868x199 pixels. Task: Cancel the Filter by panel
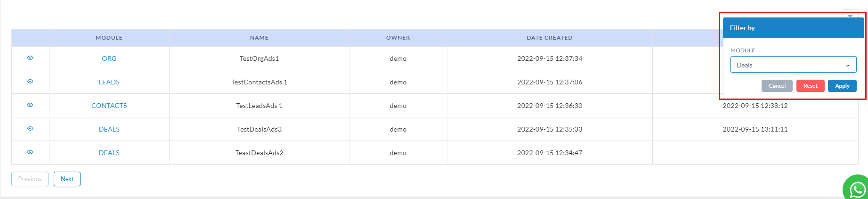tap(777, 86)
